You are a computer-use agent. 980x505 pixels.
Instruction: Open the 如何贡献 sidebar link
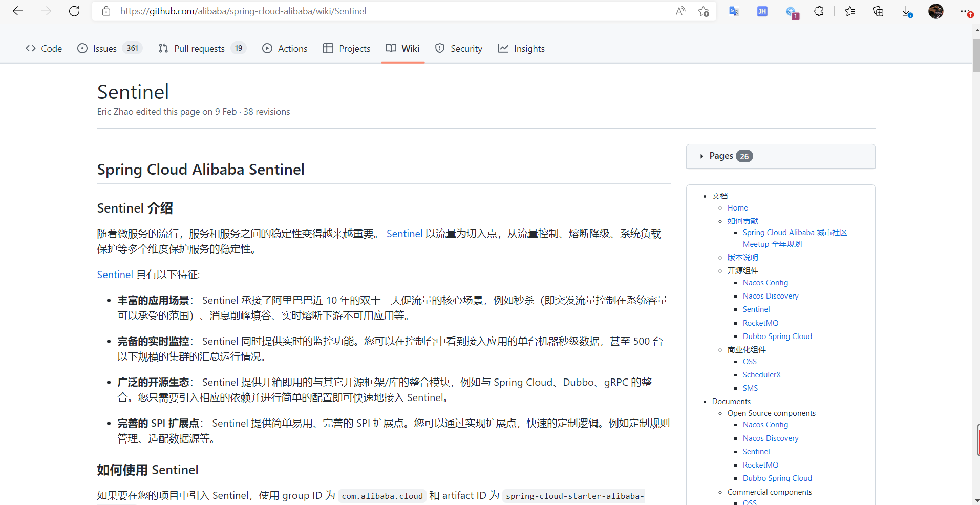pyautogui.click(x=743, y=221)
